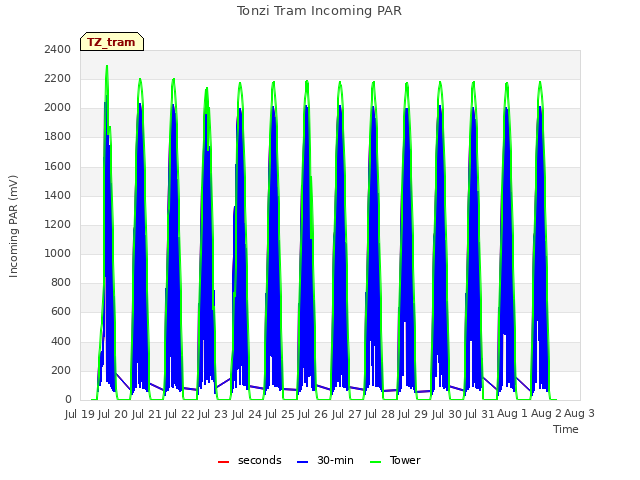Screen dimensions: 640x480
Task: Click the 1400 y-axis tick label
Action: (58, 196)
